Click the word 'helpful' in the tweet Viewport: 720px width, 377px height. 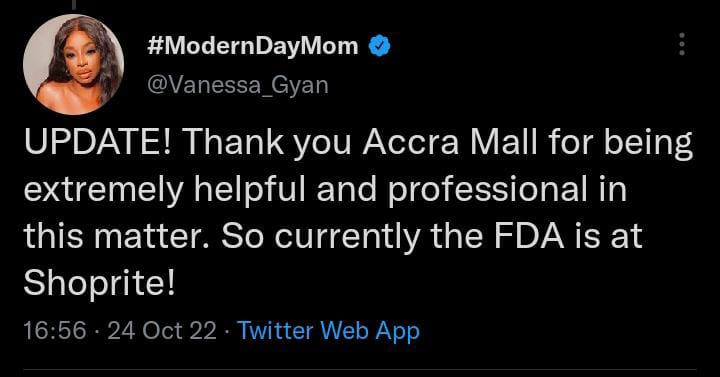coord(250,191)
